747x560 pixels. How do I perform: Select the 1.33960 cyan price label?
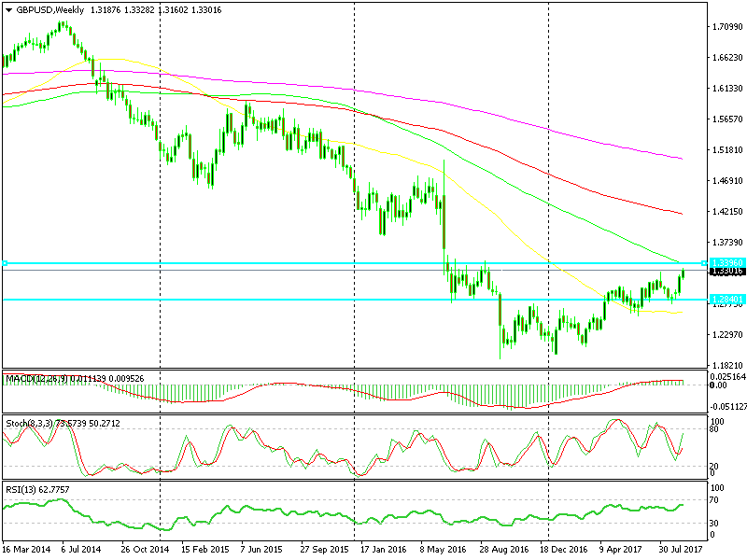(725, 263)
